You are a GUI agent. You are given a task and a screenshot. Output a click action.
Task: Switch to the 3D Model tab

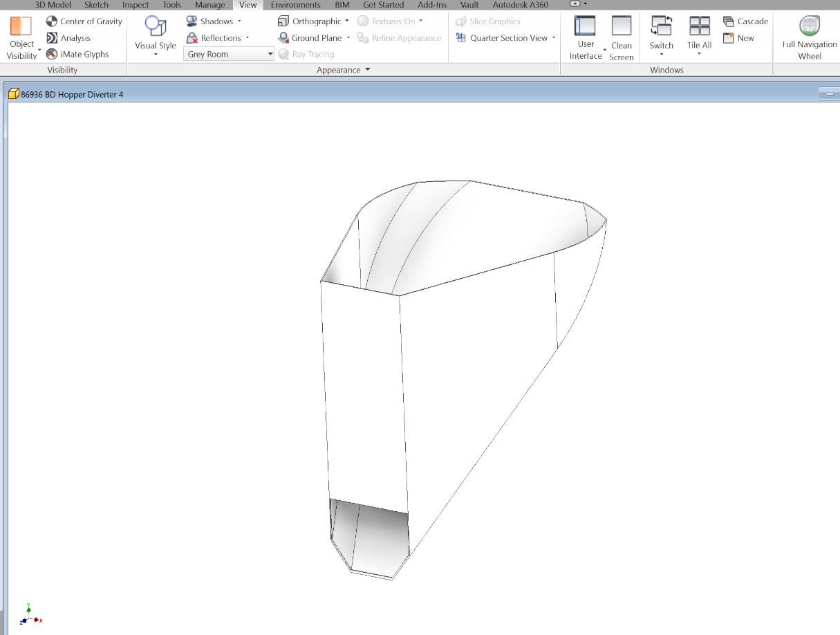(x=53, y=5)
